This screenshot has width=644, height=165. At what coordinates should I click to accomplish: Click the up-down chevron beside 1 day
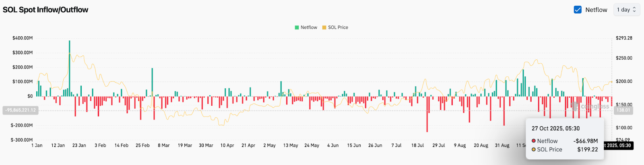[x=634, y=10]
